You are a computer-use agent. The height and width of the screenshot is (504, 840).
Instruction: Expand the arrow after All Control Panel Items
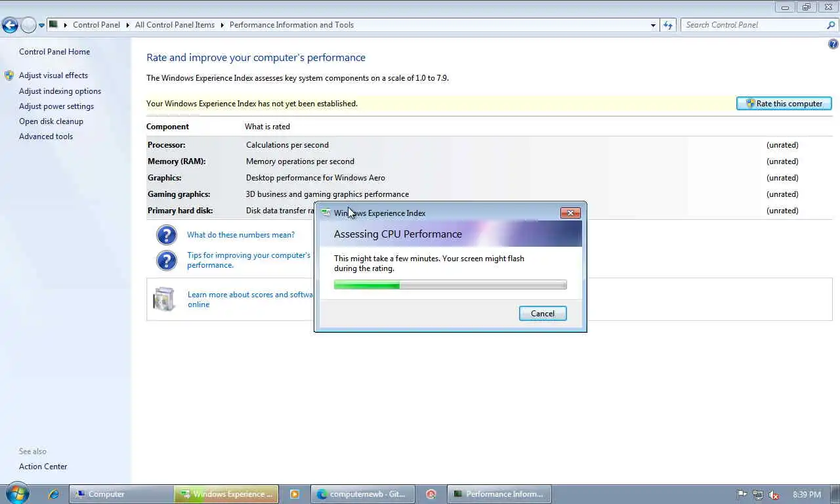(x=222, y=25)
